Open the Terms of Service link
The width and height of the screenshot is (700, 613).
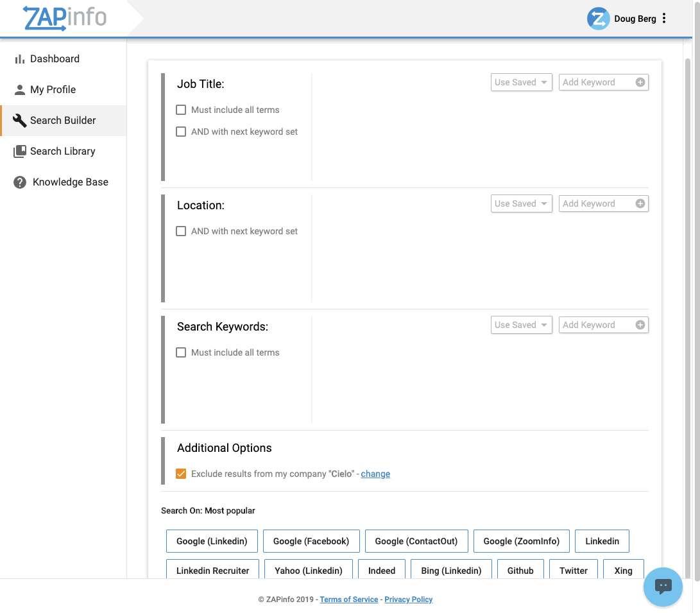pyautogui.click(x=348, y=599)
